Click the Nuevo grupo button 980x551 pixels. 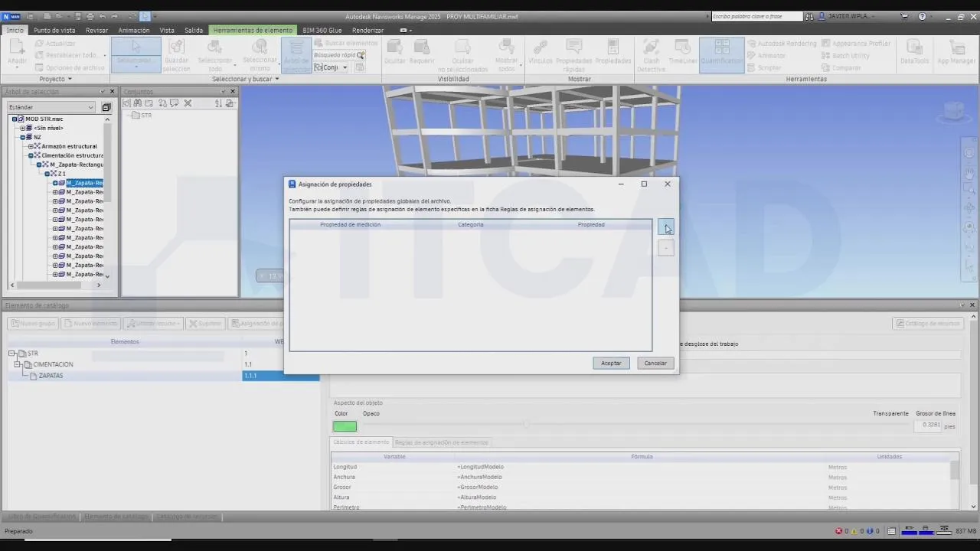tap(33, 324)
